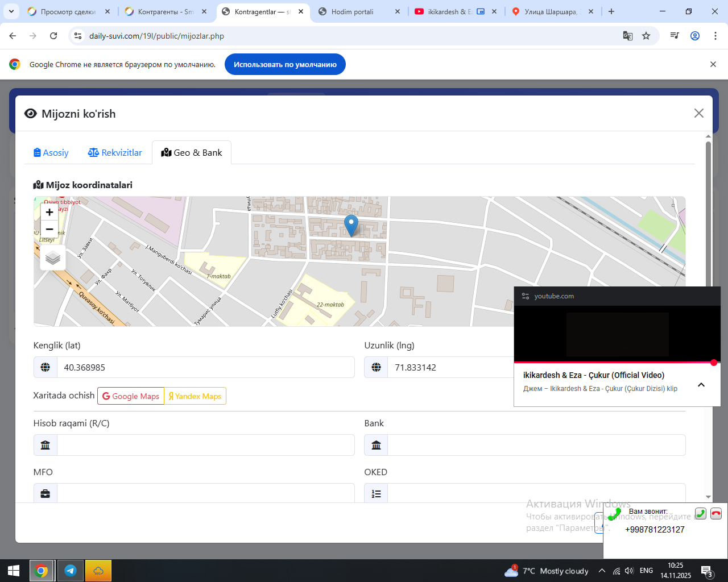
Task: Open Telegram from the taskbar
Action: tap(71, 571)
